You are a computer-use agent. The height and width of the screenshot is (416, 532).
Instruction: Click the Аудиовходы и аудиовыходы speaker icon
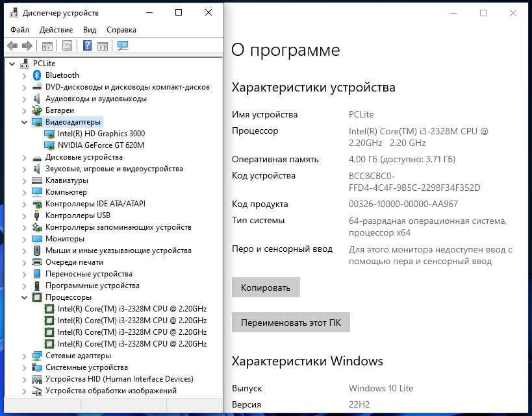[36, 99]
